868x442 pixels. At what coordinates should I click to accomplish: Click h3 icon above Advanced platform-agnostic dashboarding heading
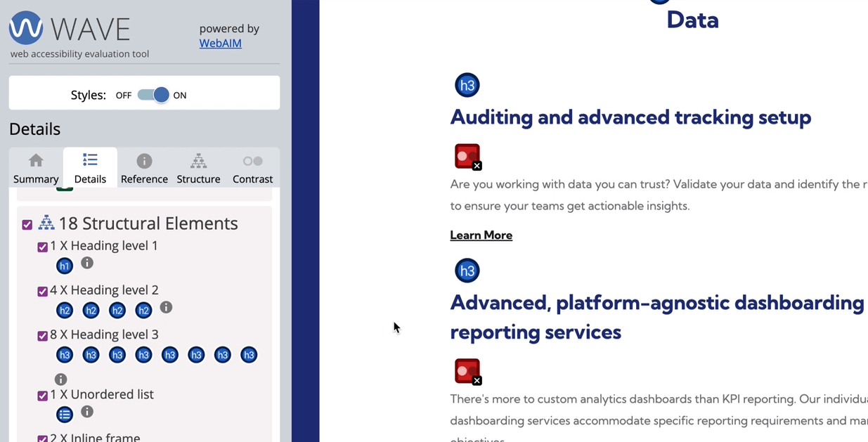click(467, 271)
